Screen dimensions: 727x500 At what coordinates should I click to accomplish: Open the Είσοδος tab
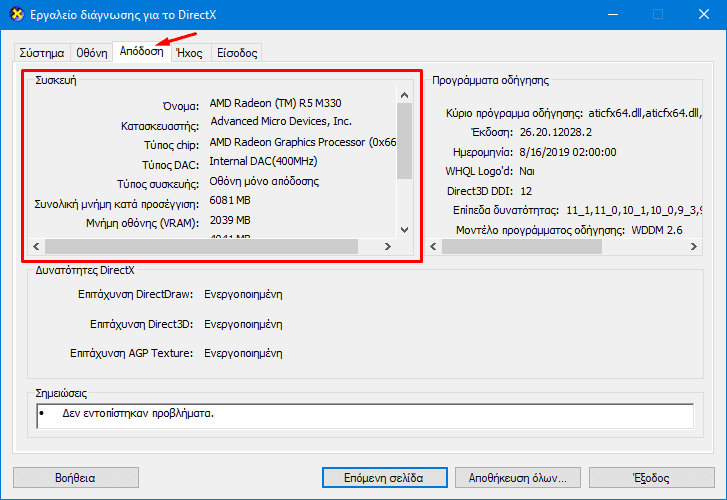tap(237, 53)
